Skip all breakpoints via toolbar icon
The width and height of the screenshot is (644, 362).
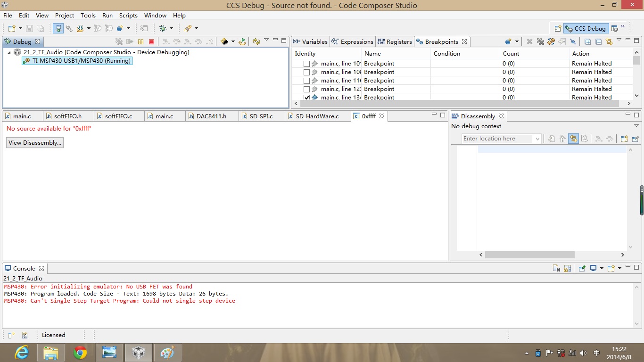pyautogui.click(x=573, y=41)
